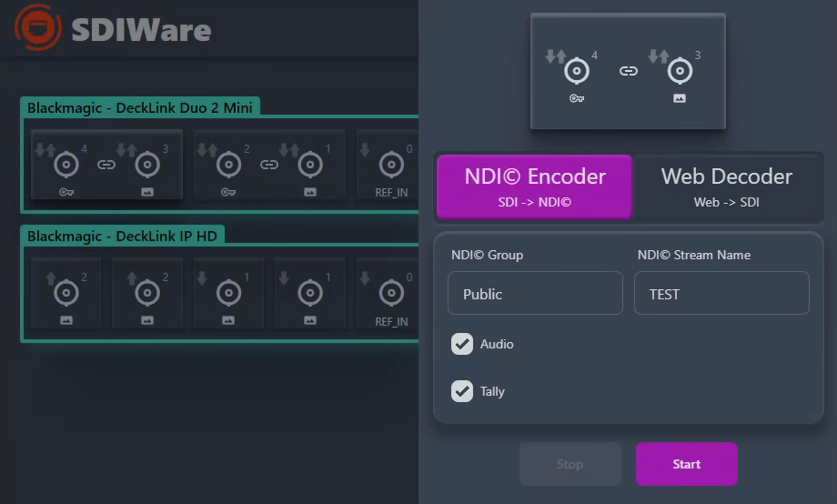837x504 pixels.
Task: Focus the NDI© Stream Name field
Action: [721, 293]
